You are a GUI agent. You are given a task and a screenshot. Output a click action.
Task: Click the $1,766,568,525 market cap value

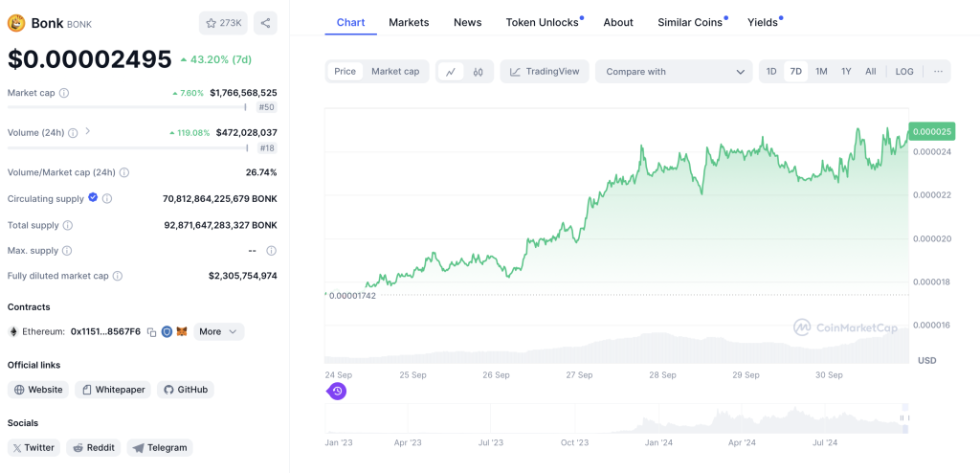pyautogui.click(x=244, y=93)
